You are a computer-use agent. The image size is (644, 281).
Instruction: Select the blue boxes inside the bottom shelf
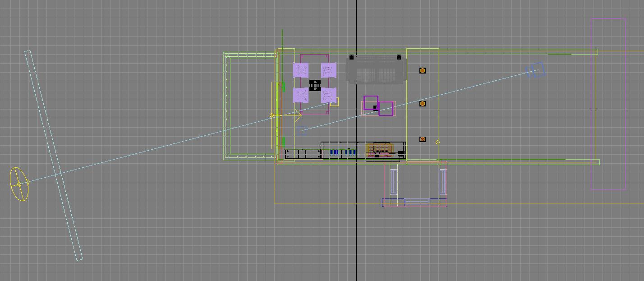pyautogui.click(x=343, y=153)
